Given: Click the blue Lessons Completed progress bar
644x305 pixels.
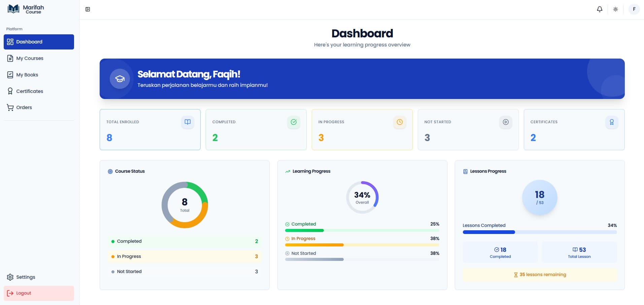Looking at the screenshot, I should (540, 232).
